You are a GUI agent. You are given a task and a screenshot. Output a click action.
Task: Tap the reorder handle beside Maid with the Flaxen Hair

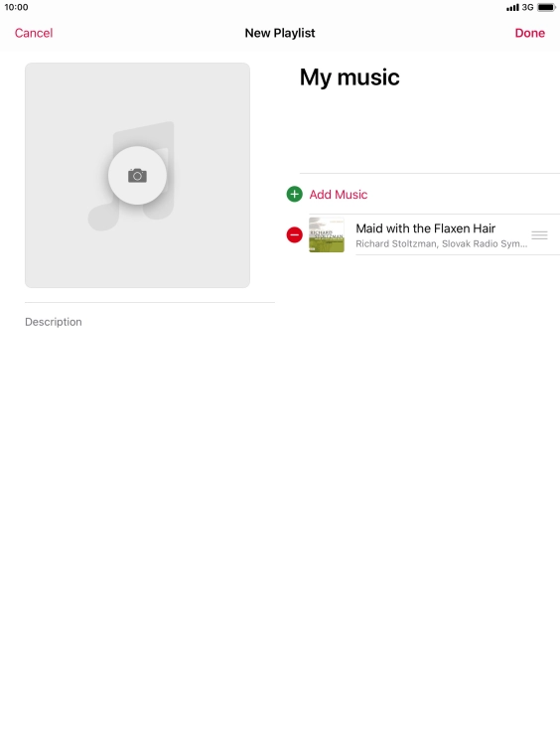coord(539,234)
